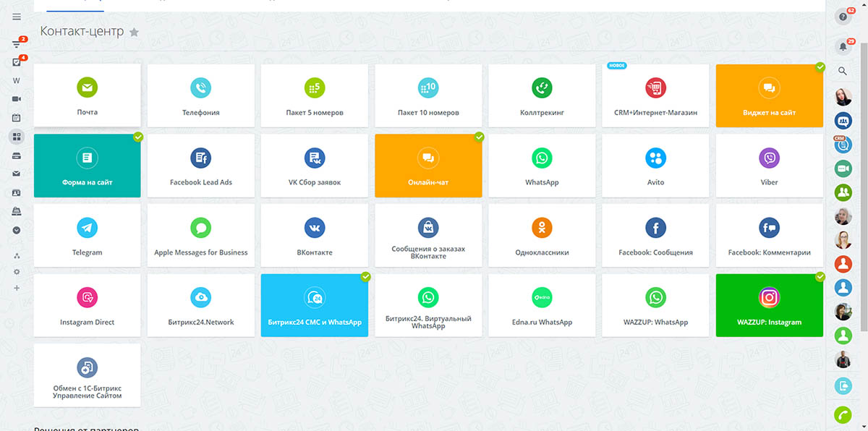Click the plus icon in left sidebar
Screen dimensions: 868x431
[x=17, y=288]
